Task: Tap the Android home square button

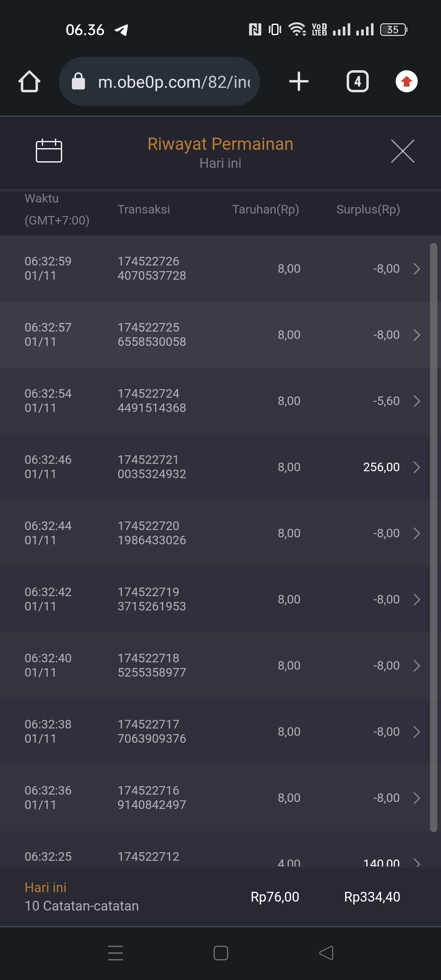Action: click(220, 953)
